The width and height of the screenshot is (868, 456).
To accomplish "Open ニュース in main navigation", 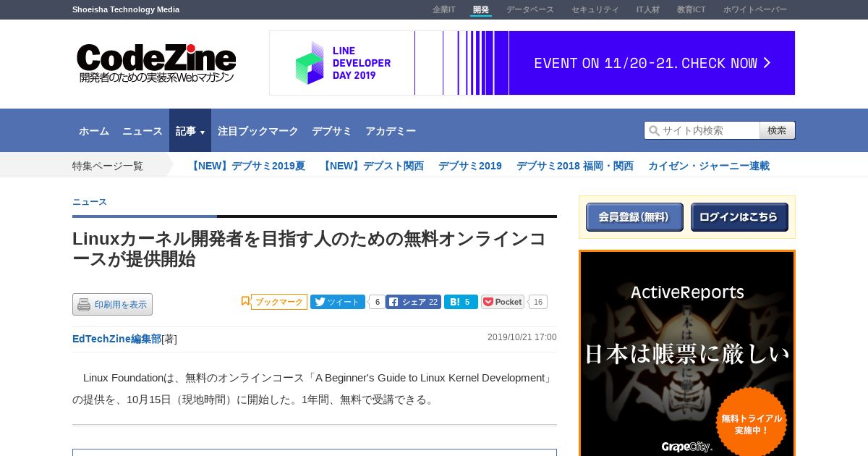I will 142,131.
